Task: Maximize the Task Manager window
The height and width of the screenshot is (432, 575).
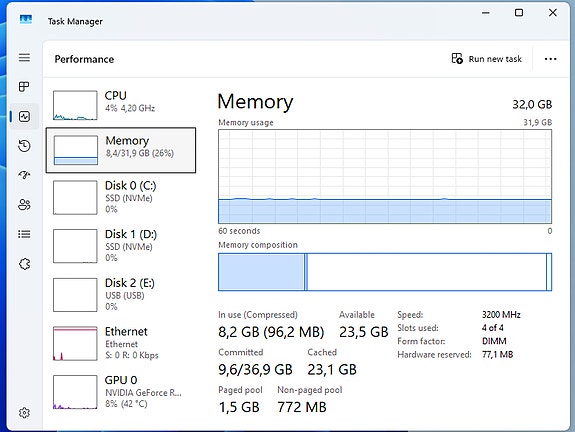Action: (519, 13)
